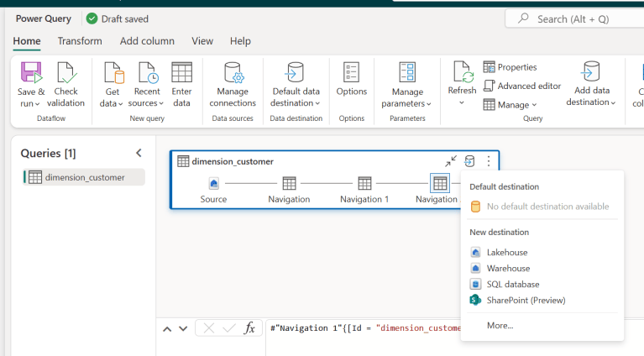Click into the formula bar text
This screenshot has width=644, height=356.
[365, 328]
